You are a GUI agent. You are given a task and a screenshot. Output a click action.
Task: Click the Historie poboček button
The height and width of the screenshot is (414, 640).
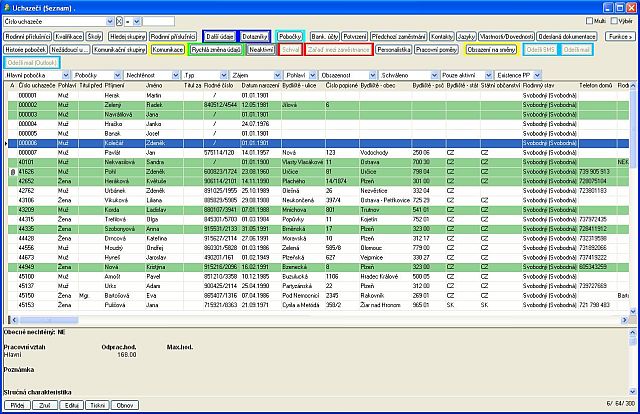(26, 50)
